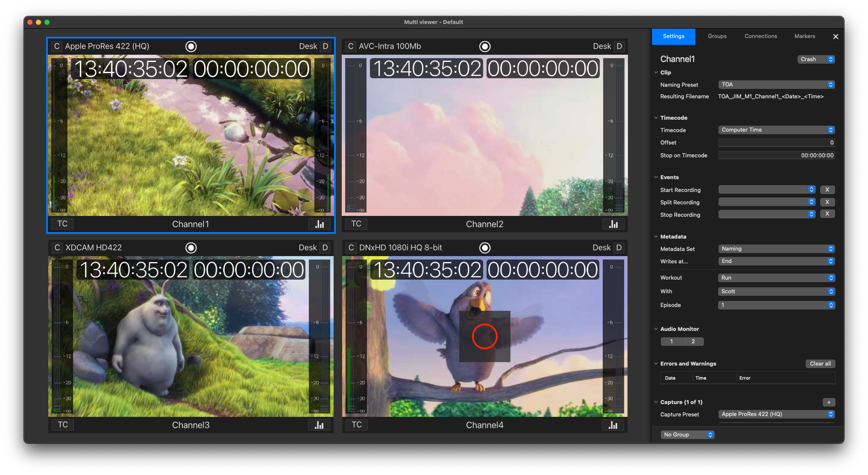Open audio meters icon for Channel1
Screen dimensions: 868x475
(320, 224)
